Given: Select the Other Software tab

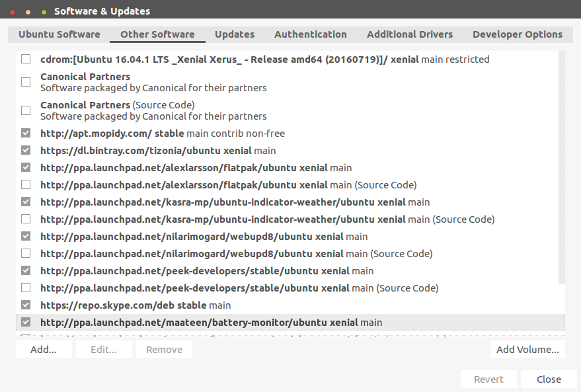Looking at the screenshot, I should [157, 34].
